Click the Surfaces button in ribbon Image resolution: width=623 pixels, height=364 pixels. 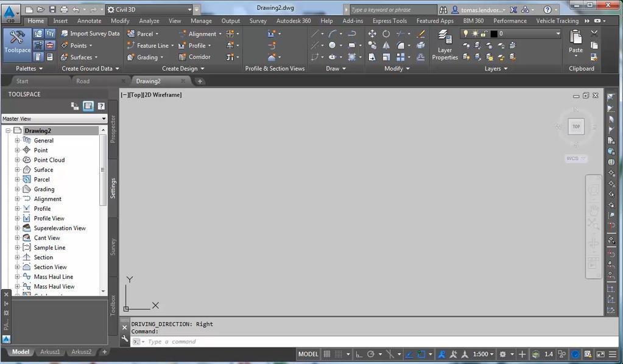[x=79, y=57]
